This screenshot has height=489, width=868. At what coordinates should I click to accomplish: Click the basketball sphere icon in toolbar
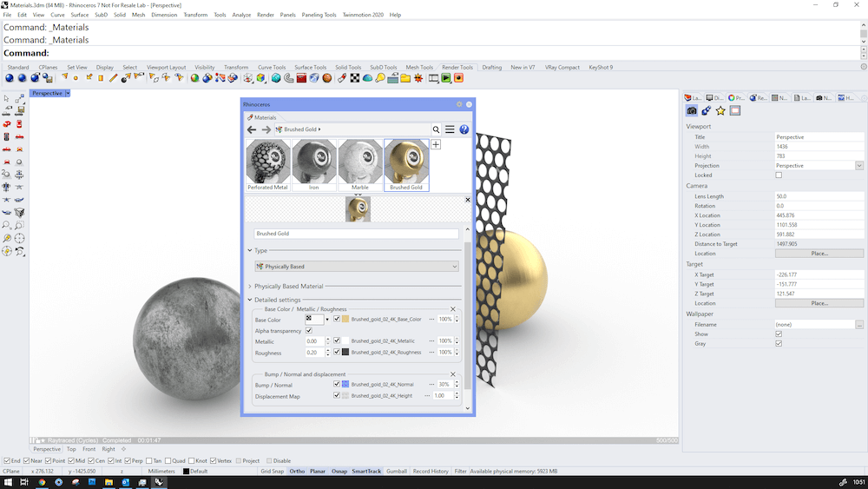tap(327, 78)
